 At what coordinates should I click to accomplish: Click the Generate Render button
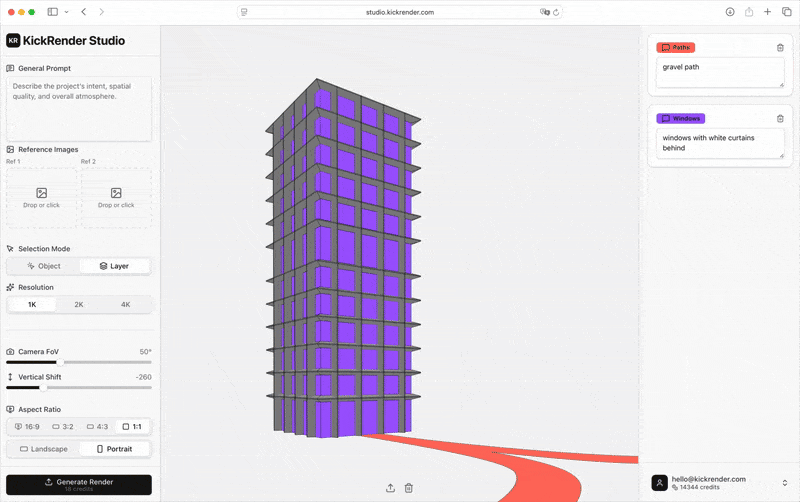click(x=79, y=485)
